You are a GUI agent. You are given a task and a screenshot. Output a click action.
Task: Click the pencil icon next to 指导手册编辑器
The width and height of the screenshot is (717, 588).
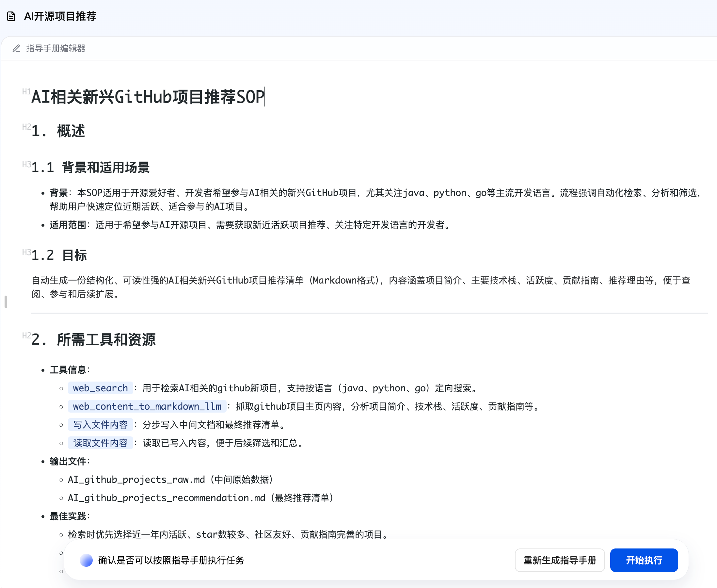pos(16,48)
